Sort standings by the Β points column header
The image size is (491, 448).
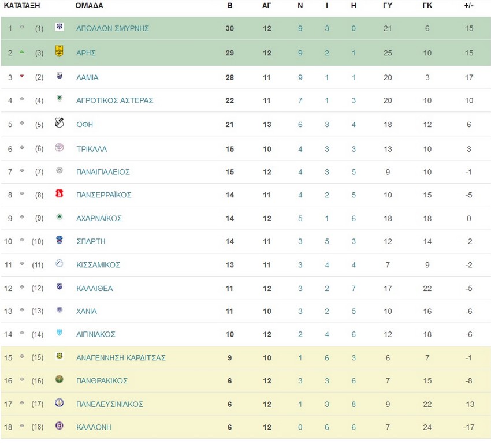pyautogui.click(x=229, y=6)
